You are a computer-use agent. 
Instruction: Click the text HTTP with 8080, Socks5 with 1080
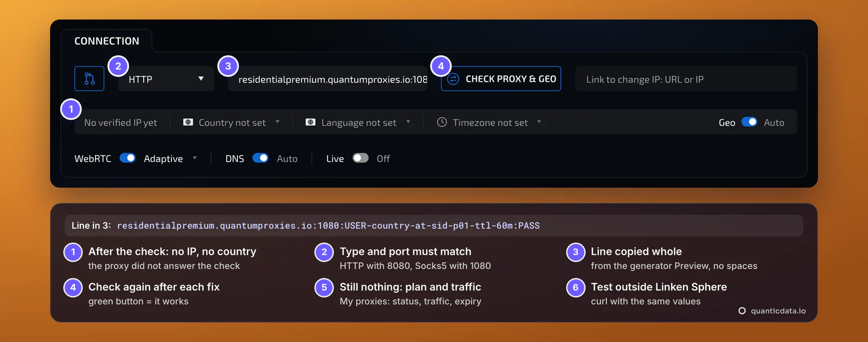point(415,266)
